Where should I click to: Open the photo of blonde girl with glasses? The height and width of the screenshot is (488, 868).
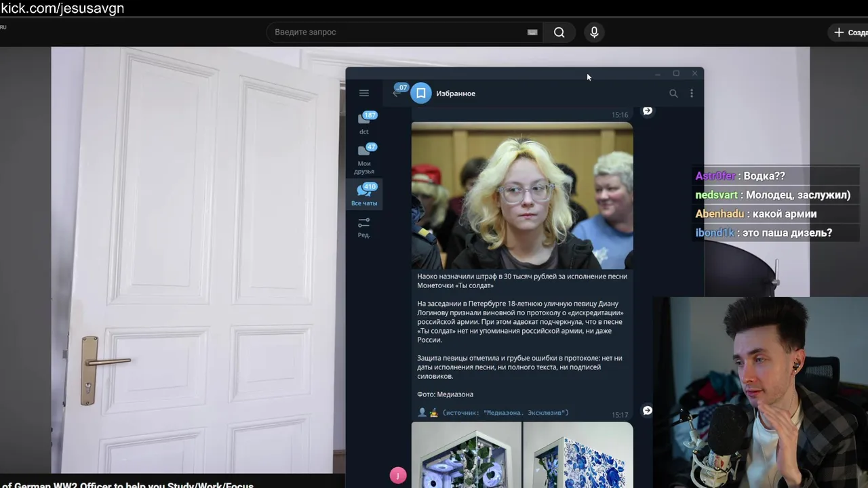522,196
